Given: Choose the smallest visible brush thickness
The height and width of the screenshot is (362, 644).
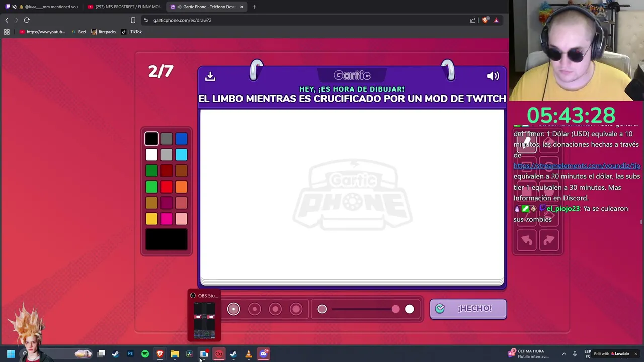Looking at the screenshot, I should (x=233, y=309).
